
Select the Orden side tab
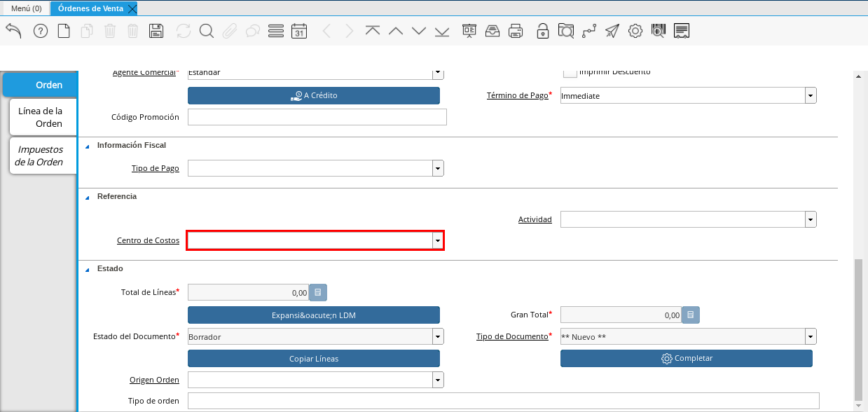39,85
